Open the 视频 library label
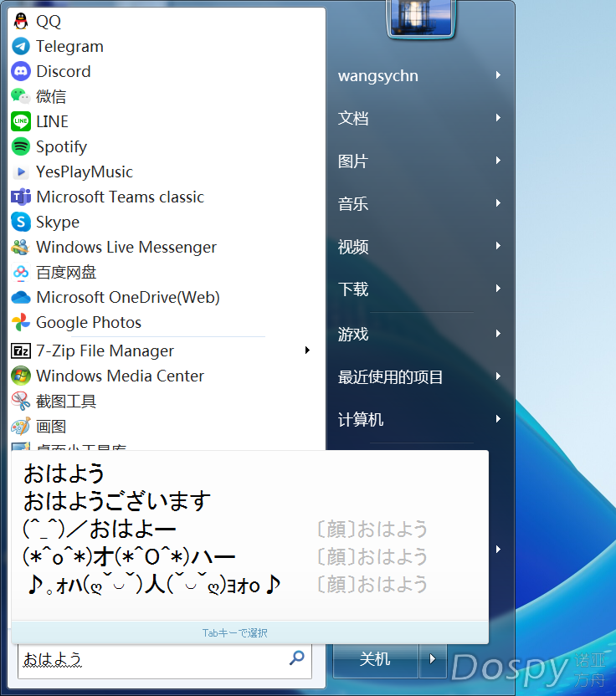The image size is (616, 696). tap(353, 246)
